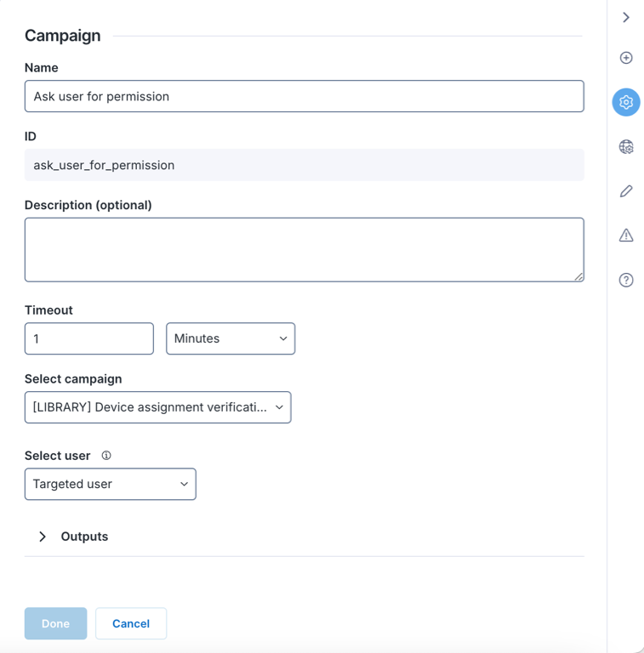Image resolution: width=644 pixels, height=653 pixels.
Task: Expand the Outputs section
Action: 43,537
